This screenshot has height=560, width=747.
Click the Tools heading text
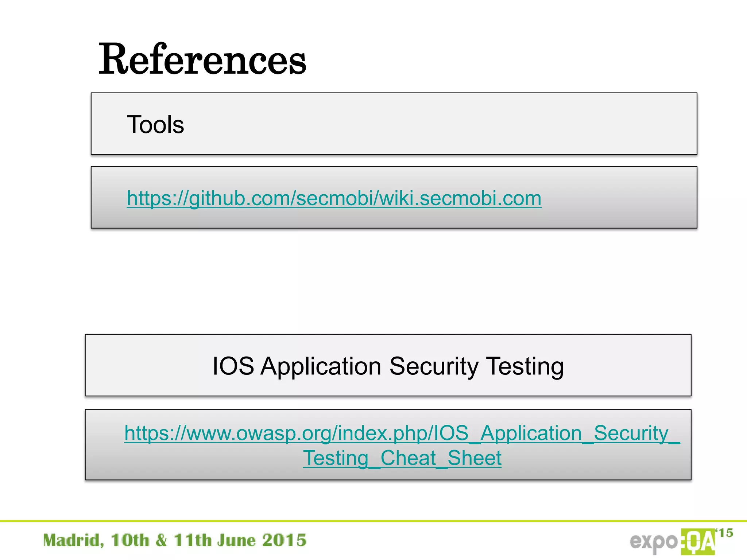[x=155, y=125]
